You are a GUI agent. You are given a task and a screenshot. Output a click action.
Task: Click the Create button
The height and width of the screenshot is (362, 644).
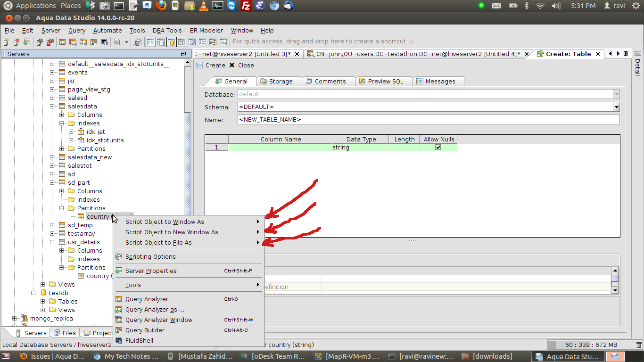pyautogui.click(x=211, y=65)
